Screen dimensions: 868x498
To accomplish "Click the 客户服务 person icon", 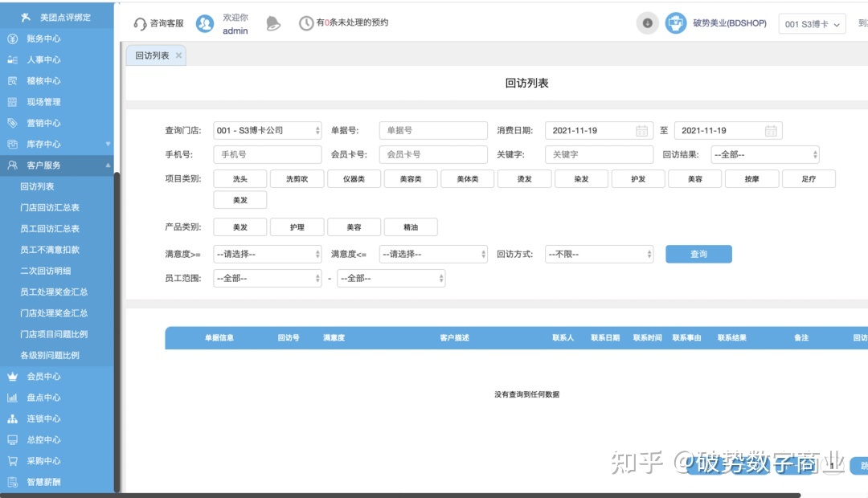I will (x=12, y=165).
